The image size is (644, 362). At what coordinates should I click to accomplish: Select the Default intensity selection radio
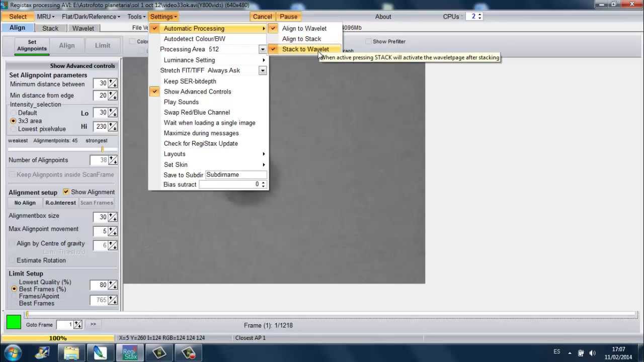[x=14, y=113]
